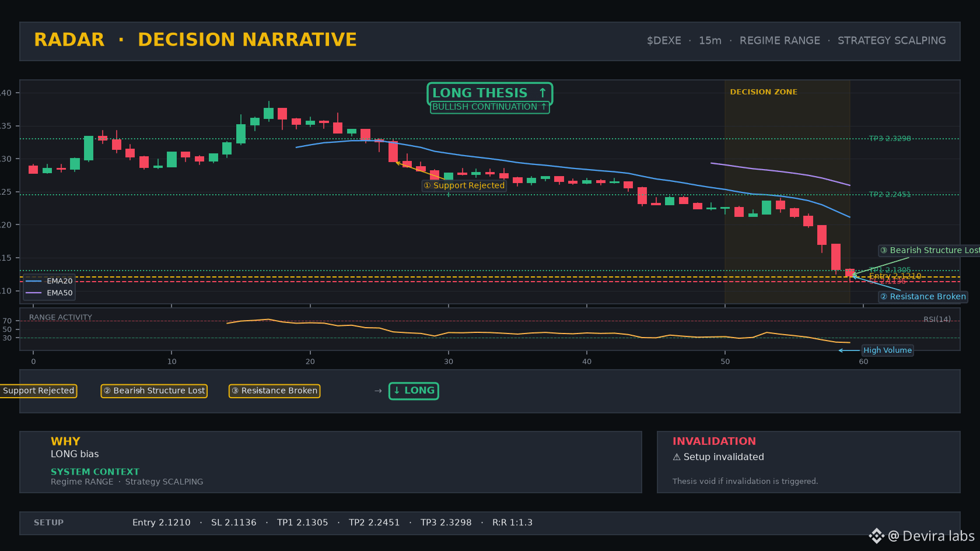Select the Resistance Broken step chip
Viewport: 980px width, 551px height.
coord(274,391)
